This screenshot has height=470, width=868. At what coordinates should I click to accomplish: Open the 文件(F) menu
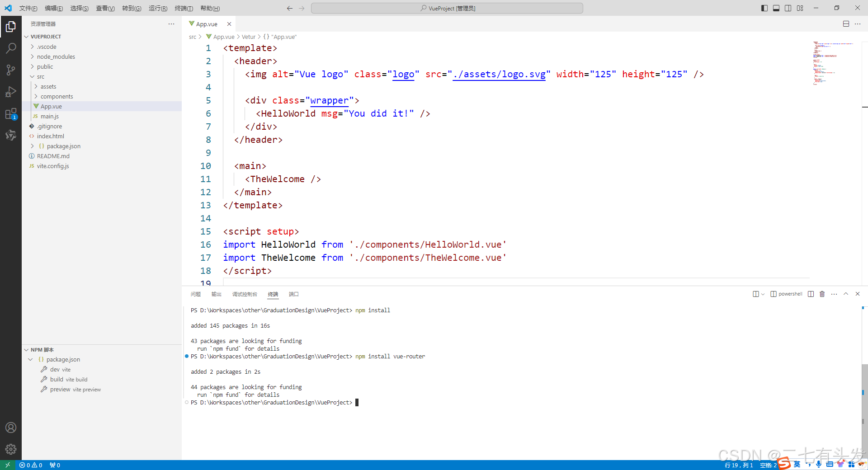[x=28, y=8]
